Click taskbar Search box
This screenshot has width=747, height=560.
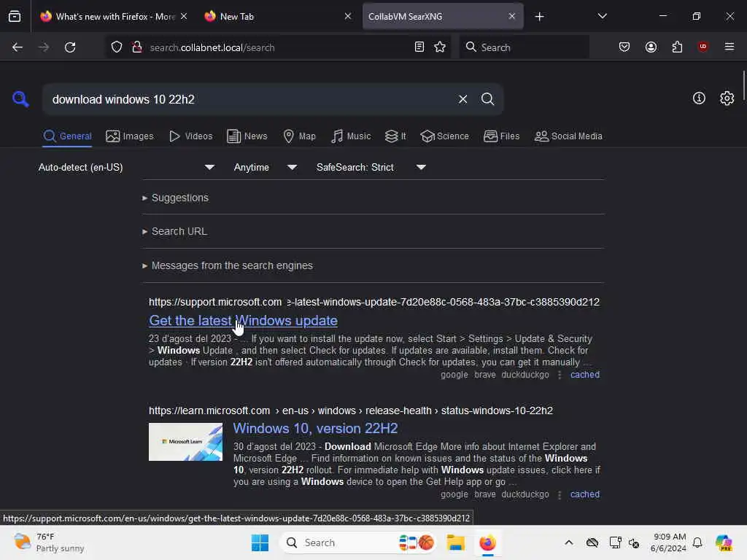coord(357,542)
